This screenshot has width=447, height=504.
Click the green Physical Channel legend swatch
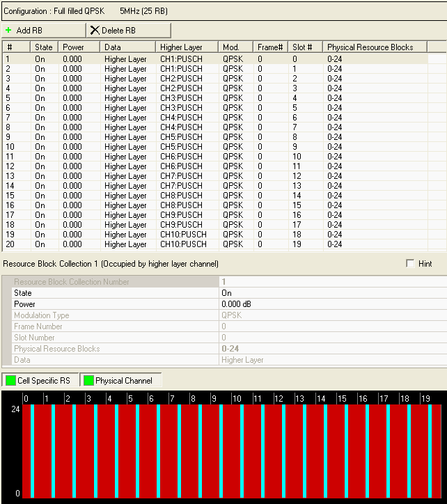pos(88,381)
